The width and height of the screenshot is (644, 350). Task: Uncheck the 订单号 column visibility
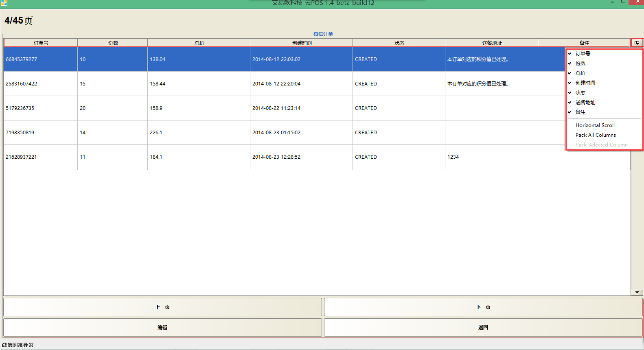[583, 54]
